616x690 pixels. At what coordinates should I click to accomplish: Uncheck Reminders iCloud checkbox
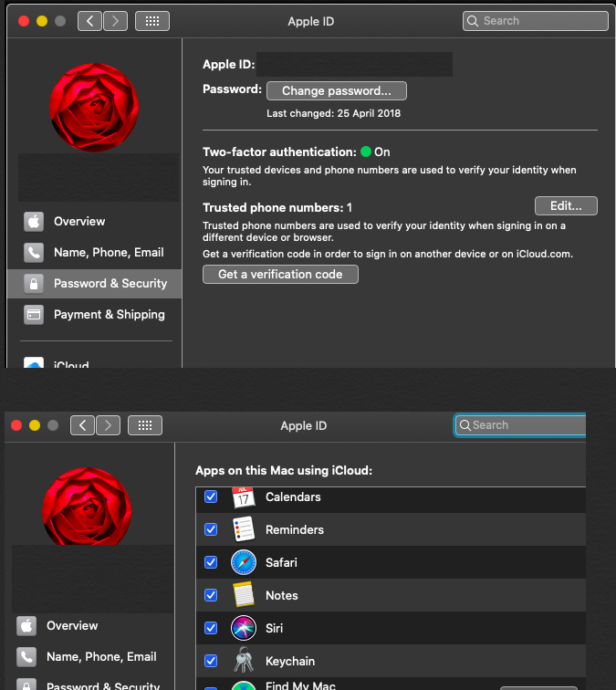tap(211, 529)
